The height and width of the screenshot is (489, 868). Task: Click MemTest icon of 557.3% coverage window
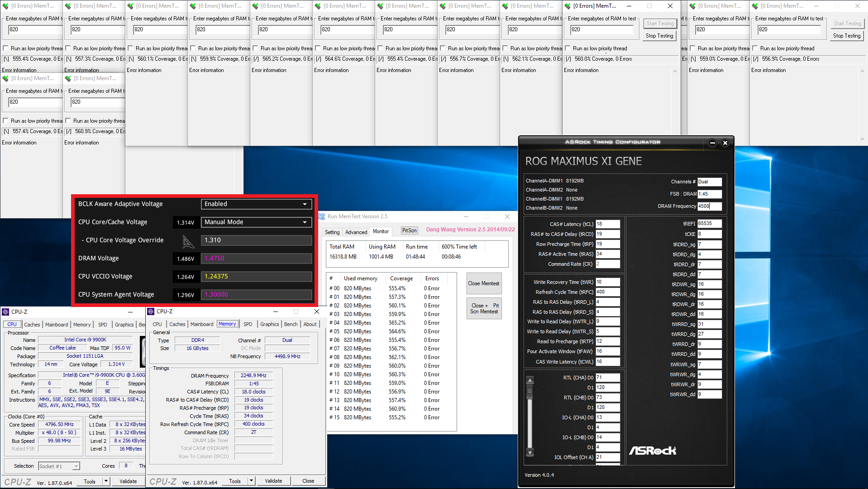68,6
